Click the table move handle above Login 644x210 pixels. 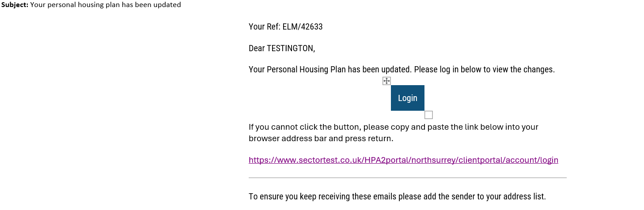[386, 81]
